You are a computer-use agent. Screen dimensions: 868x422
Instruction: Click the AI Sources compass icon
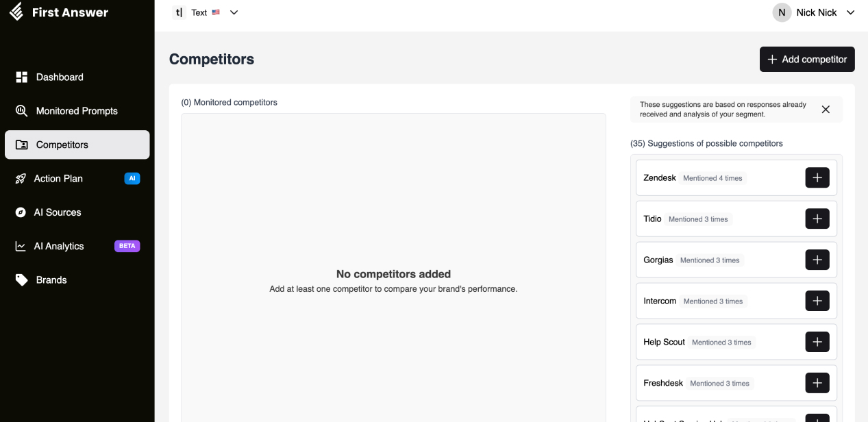click(21, 212)
